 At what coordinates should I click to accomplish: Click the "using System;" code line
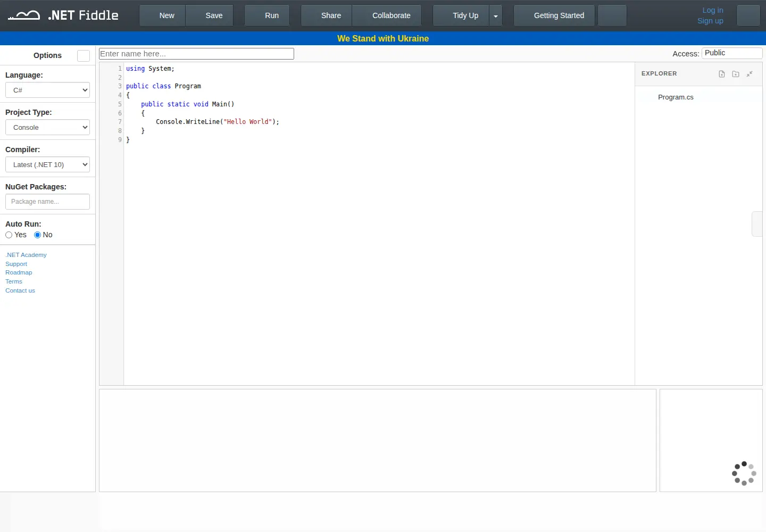[150, 69]
